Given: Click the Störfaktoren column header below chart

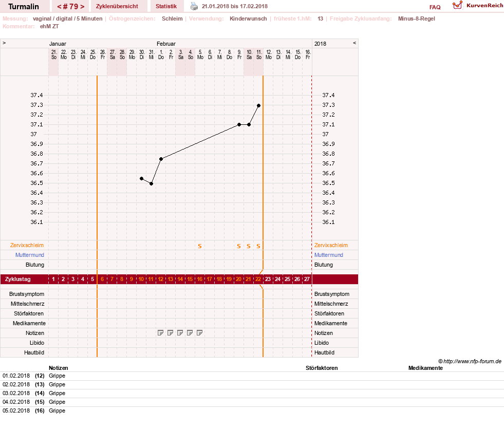Looking at the screenshot, I should tap(322, 368).
